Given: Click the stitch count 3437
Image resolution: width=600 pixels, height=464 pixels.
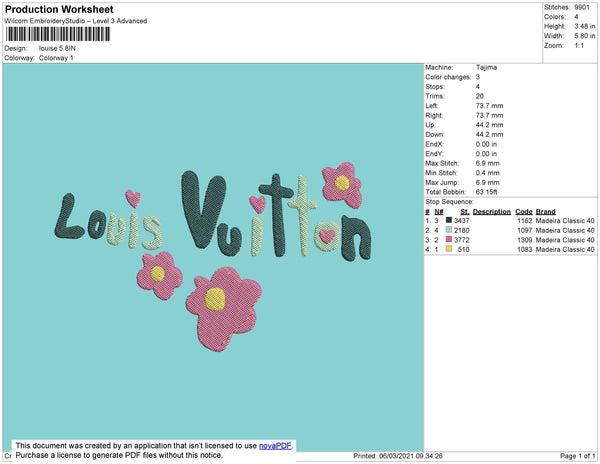Looking at the screenshot, I should pyautogui.click(x=461, y=220).
